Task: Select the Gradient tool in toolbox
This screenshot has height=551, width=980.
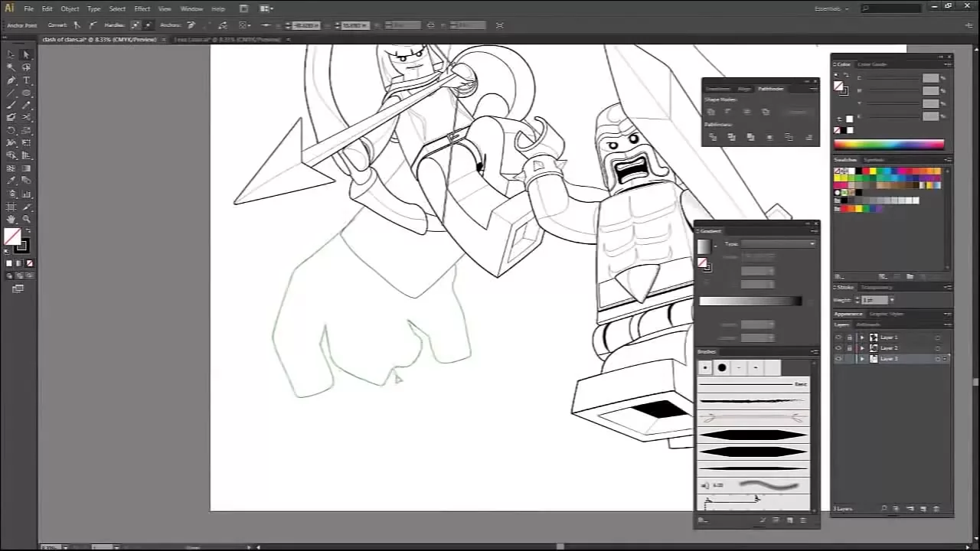Action: [x=26, y=168]
